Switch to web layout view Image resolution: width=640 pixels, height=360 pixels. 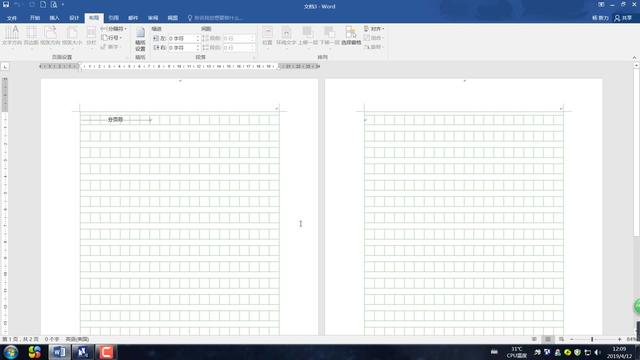[561, 339]
